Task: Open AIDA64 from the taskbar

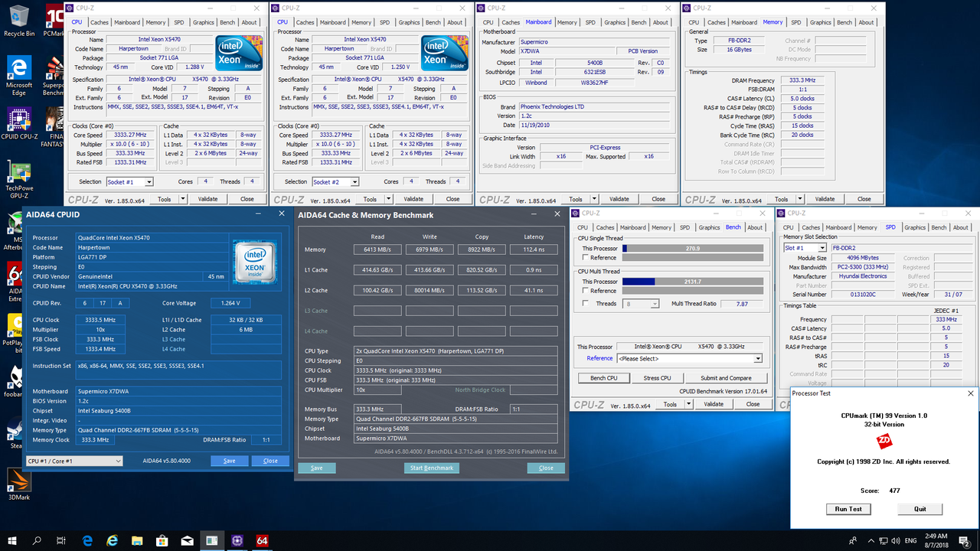Action: point(261,540)
